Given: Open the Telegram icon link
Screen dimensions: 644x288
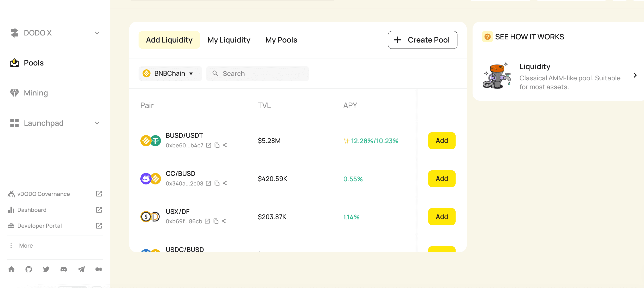Looking at the screenshot, I should [x=81, y=269].
